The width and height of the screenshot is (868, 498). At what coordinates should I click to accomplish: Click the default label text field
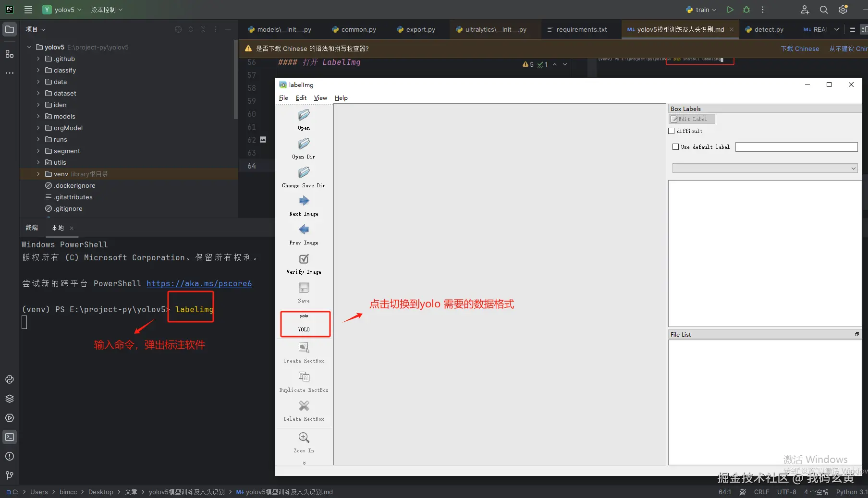[796, 147]
